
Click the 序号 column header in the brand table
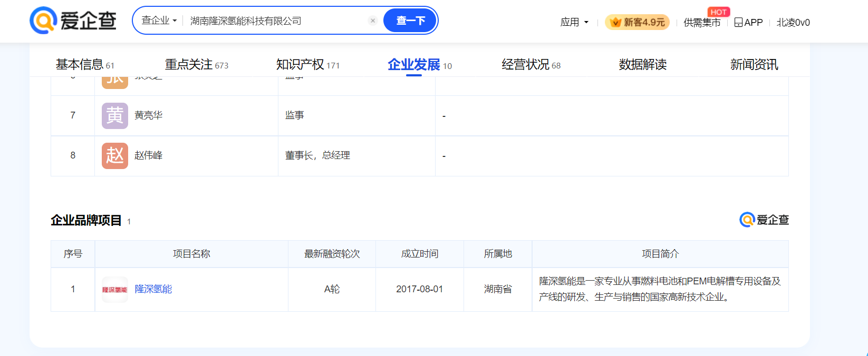pyautogui.click(x=73, y=254)
